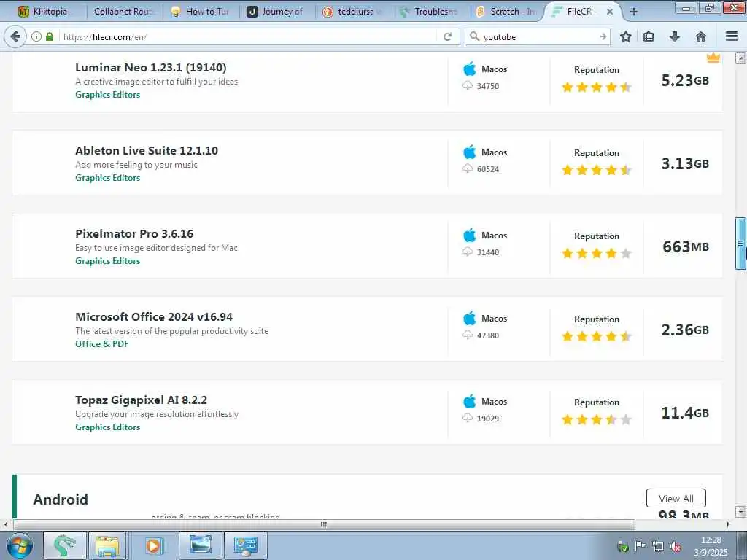Image resolution: width=747 pixels, height=560 pixels.
Task: Click Apple Macos icon in Topaz Gigapixel row
Action: tap(469, 402)
